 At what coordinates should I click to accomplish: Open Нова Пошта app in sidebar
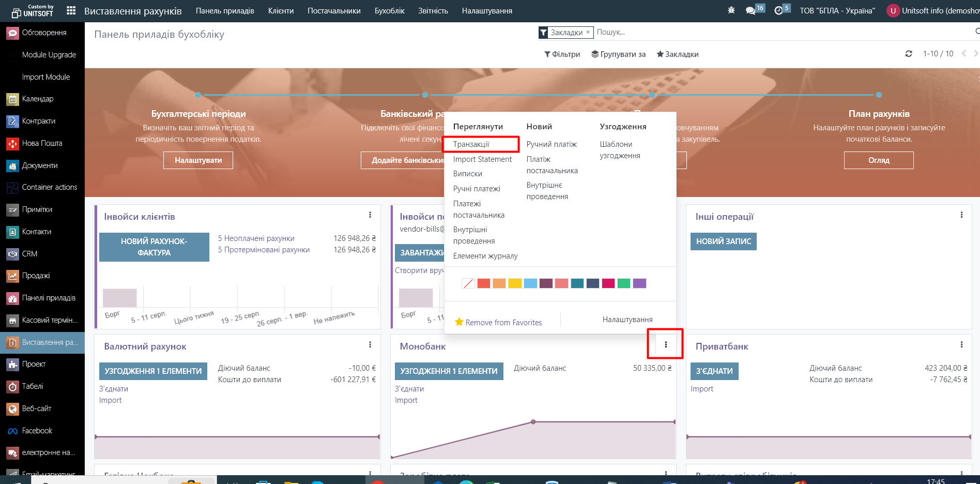click(42, 143)
